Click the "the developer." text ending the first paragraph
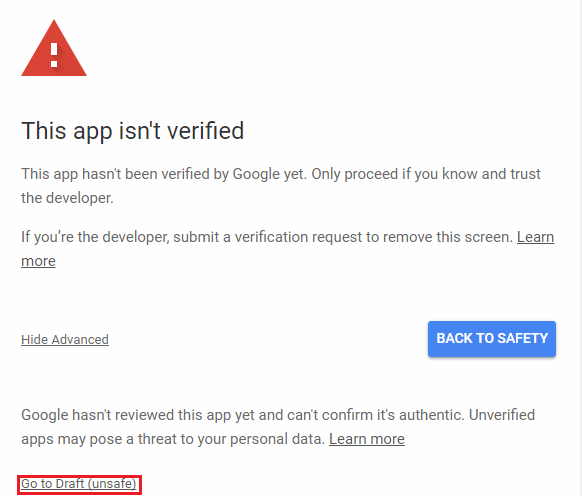This screenshot has height=496, width=582. (67, 198)
